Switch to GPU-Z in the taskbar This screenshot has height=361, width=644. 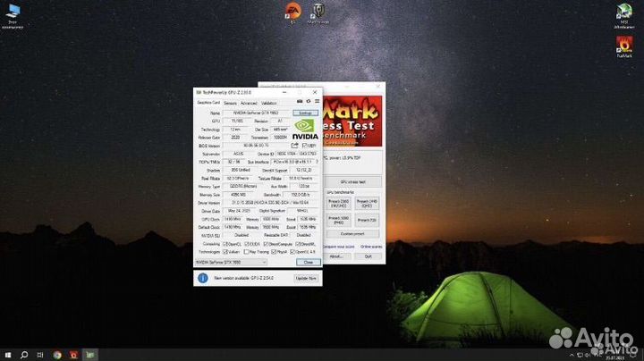click(90, 355)
